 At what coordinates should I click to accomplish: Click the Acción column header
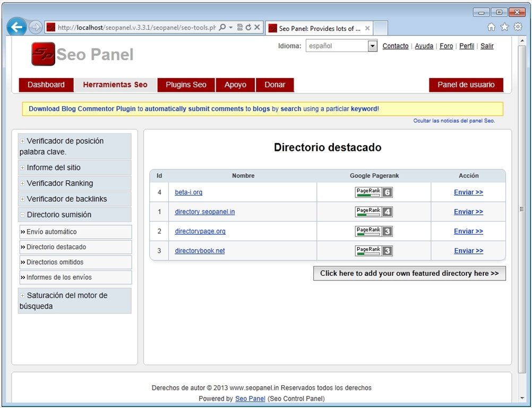469,176
